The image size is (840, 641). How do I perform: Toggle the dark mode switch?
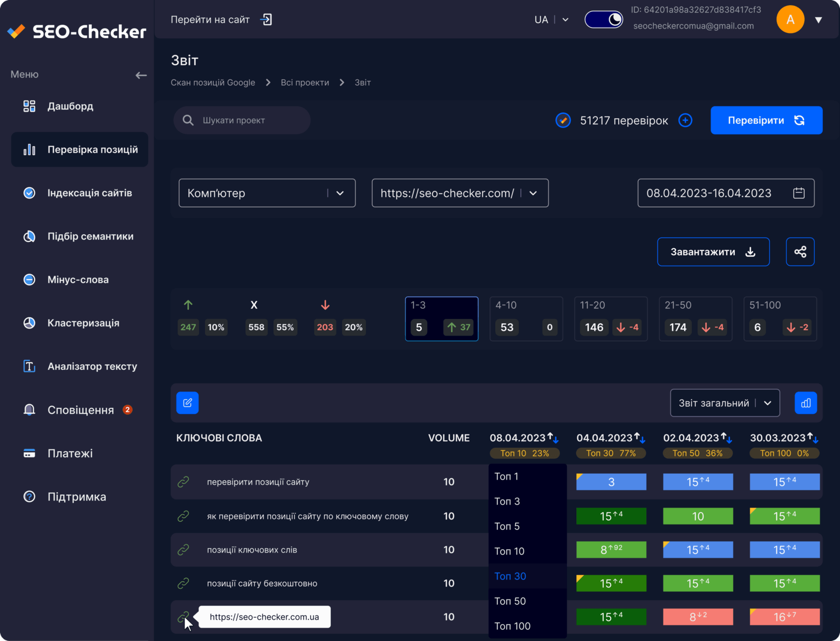click(x=603, y=20)
